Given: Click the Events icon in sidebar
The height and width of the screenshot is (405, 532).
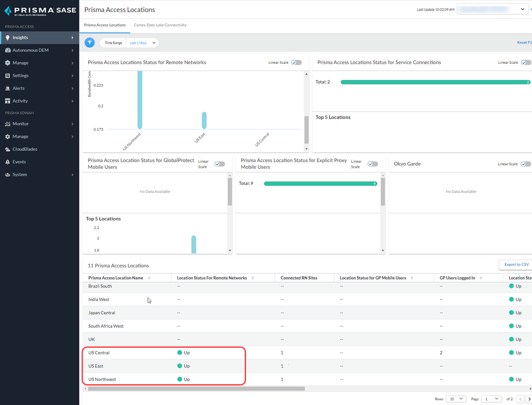Looking at the screenshot, I should (8, 162).
